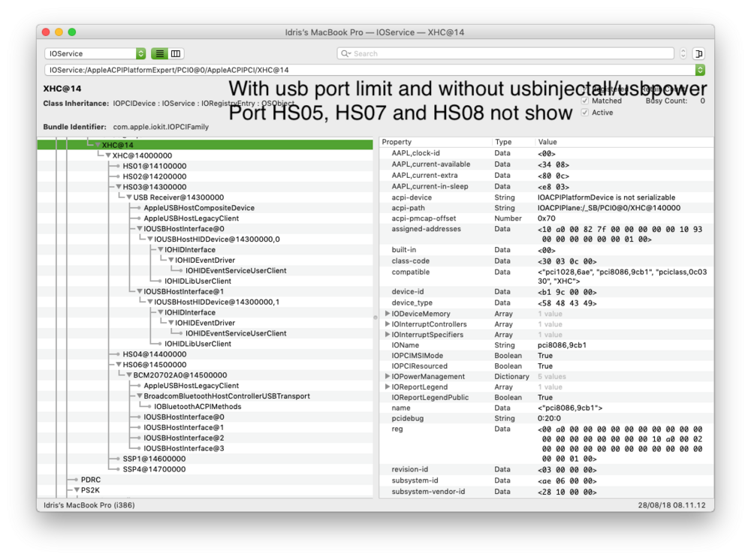Switch to the hierarchical list view icon
751x560 pixels.
point(159,54)
